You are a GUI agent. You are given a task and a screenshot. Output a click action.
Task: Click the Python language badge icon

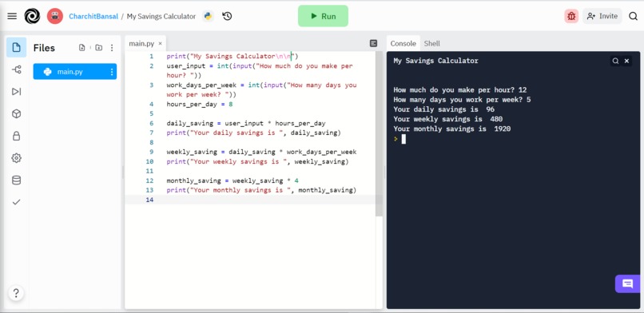(208, 16)
